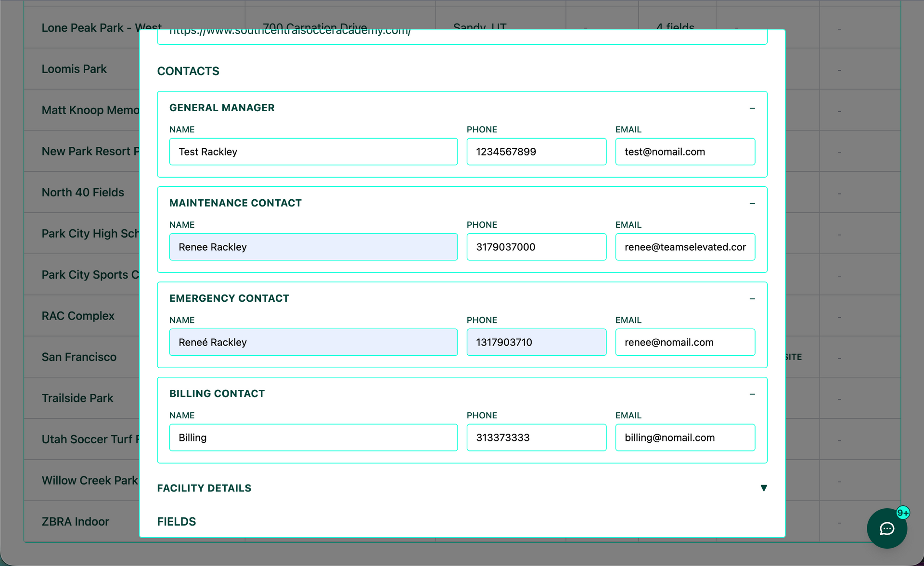Focus the Emergency Contact phone field
924x566 pixels.
point(536,342)
